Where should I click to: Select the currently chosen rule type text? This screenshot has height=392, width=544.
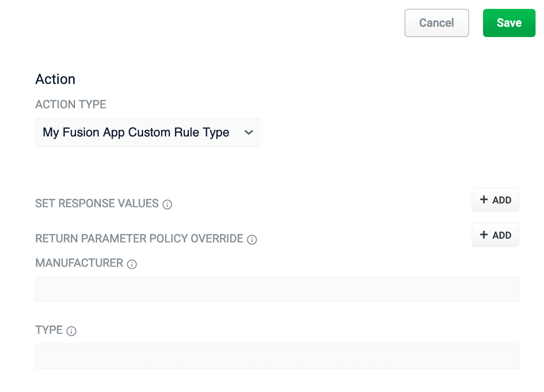[136, 133]
